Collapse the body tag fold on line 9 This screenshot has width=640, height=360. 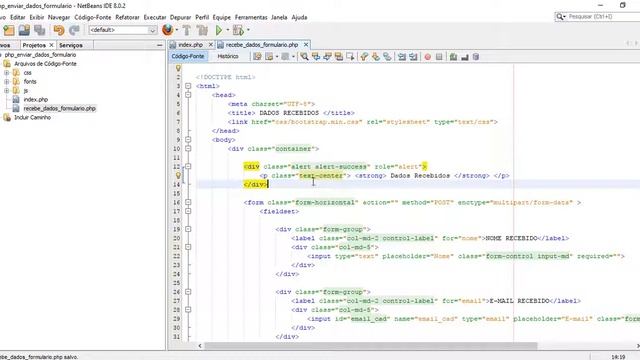tap(188, 140)
